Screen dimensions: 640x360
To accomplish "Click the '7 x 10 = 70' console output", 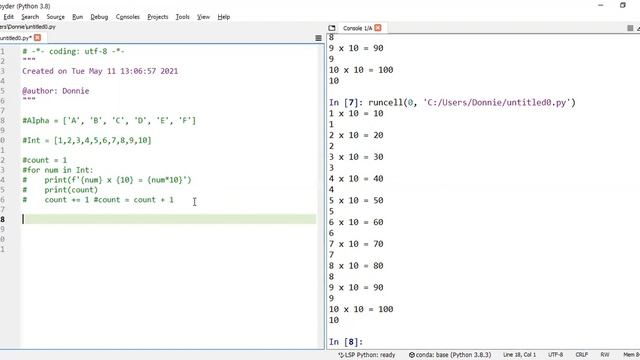I will pyautogui.click(x=356, y=244).
